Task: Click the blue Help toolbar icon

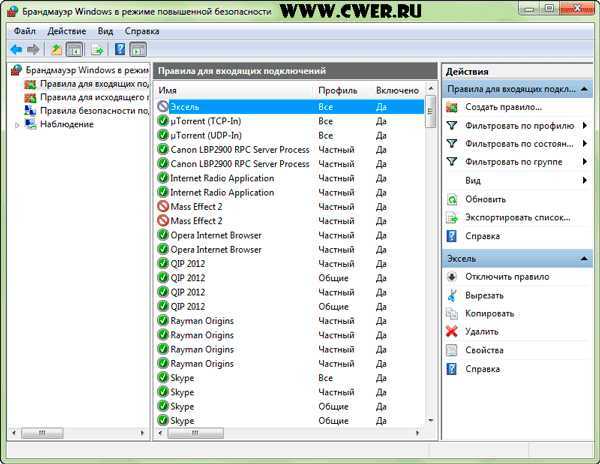Action: [x=120, y=49]
